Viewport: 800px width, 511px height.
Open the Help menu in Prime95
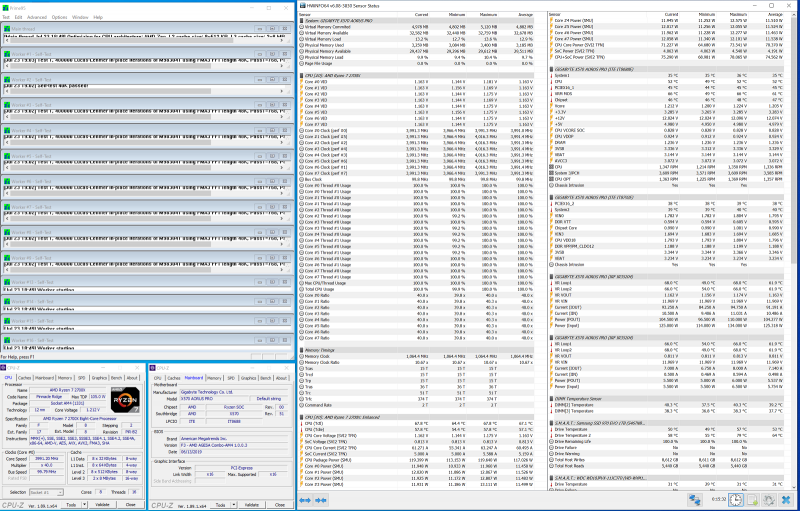coord(98,17)
